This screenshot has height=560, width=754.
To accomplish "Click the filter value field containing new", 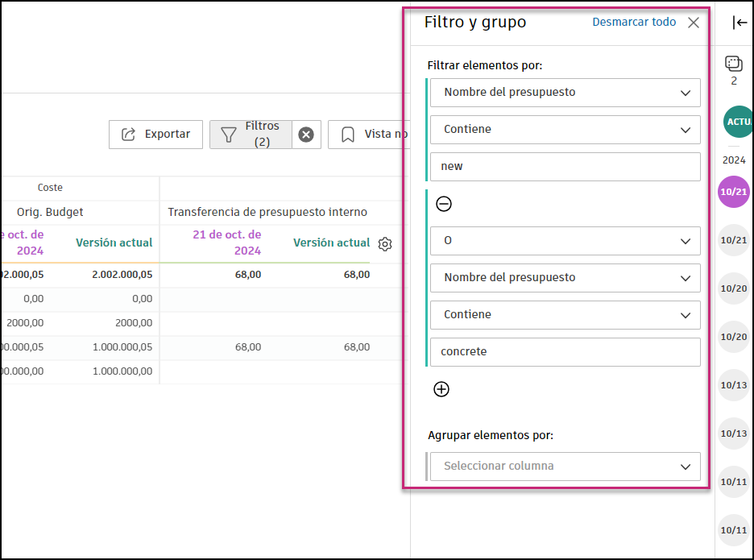I will [x=565, y=167].
